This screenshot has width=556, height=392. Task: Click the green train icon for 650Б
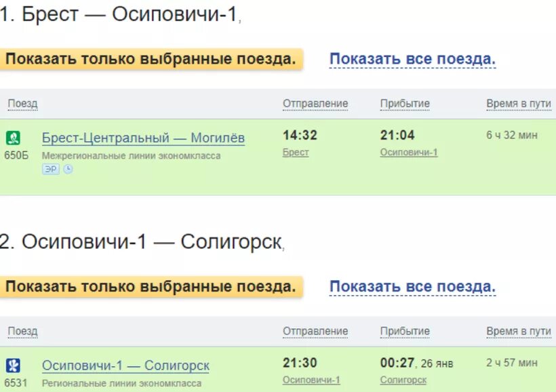pyautogui.click(x=13, y=138)
